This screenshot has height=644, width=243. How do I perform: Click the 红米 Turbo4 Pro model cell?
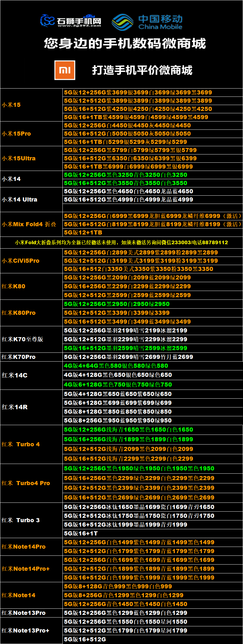32,483
